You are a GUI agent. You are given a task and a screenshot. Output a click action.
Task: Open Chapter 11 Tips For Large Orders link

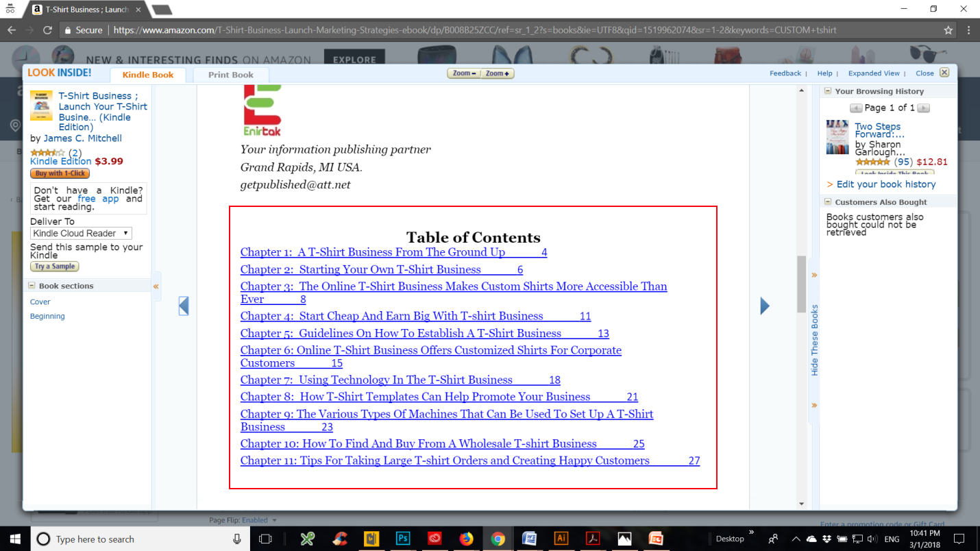pyautogui.click(x=470, y=461)
